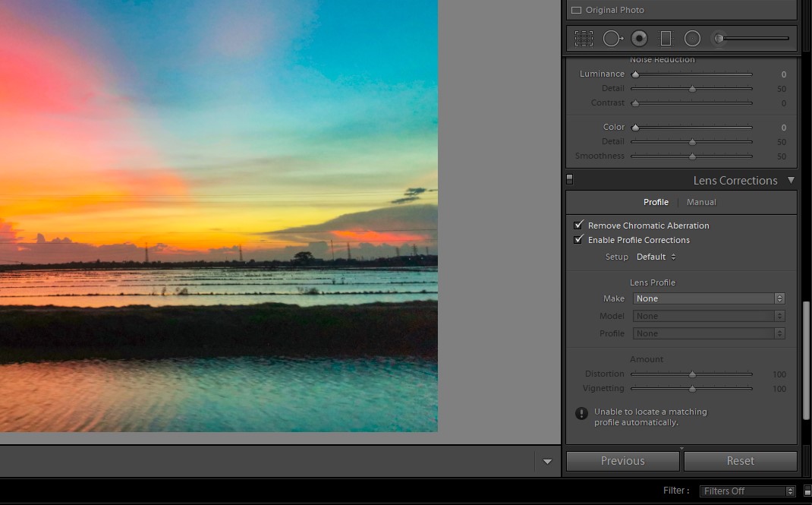Viewport: 812px width, 505px height.
Task: Activate the Red Eye Correction tool
Action: click(x=639, y=38)
